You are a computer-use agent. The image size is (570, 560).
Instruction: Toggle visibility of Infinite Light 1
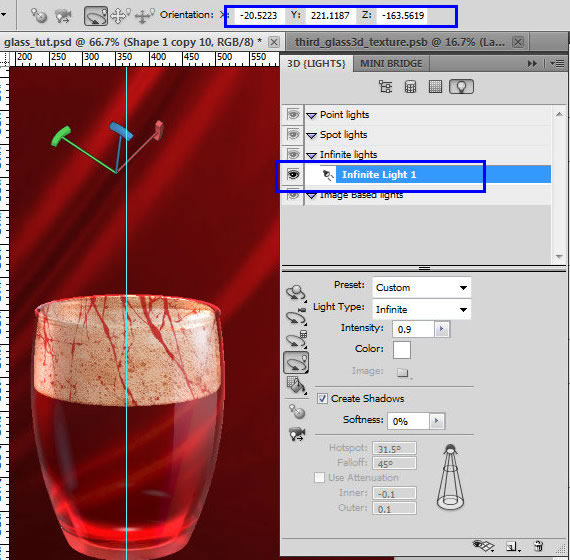[x=293, y=175]
